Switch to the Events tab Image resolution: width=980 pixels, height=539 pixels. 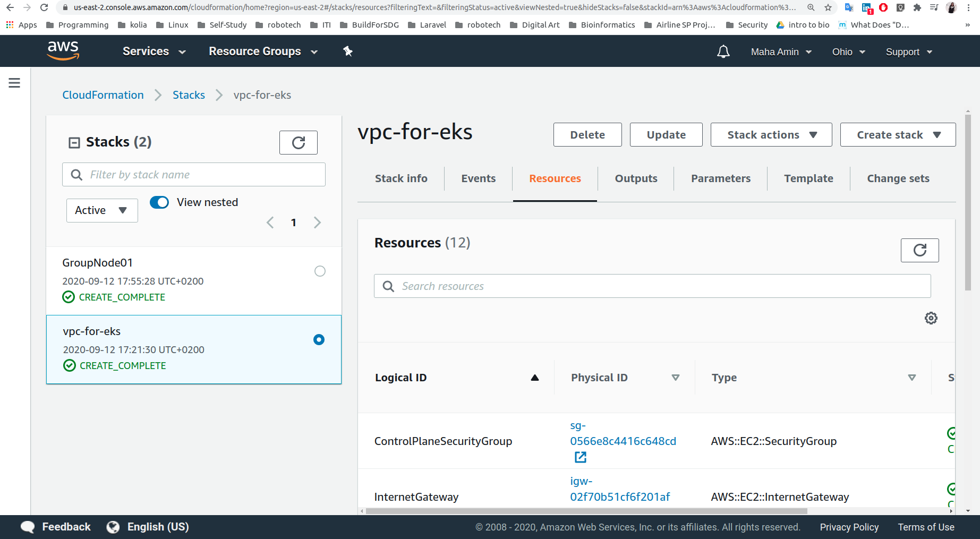point(478,178)
